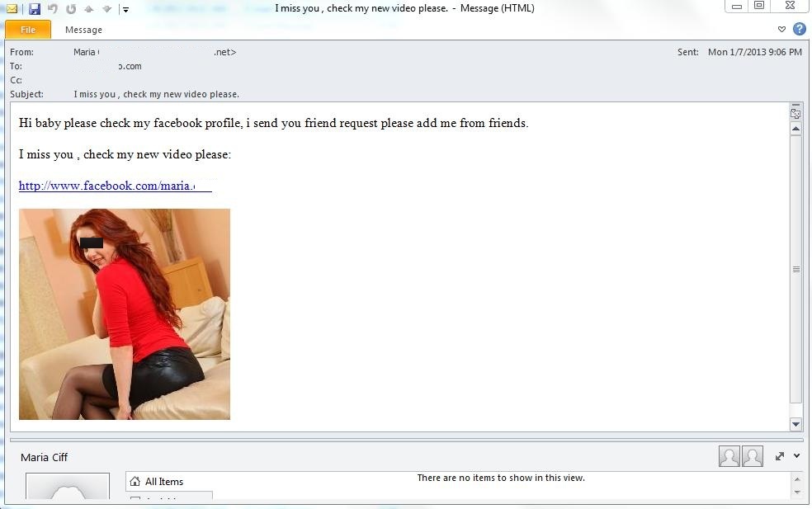Expand the People Pane with the diagonal arrows icon
This screenshot has height=509, width=812.
point(779,456)
